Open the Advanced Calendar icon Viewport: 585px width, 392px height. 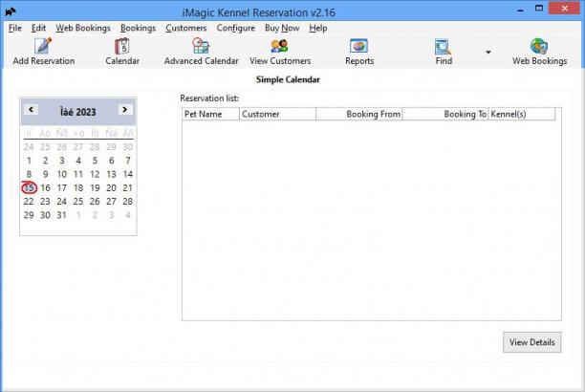(201, 46)
